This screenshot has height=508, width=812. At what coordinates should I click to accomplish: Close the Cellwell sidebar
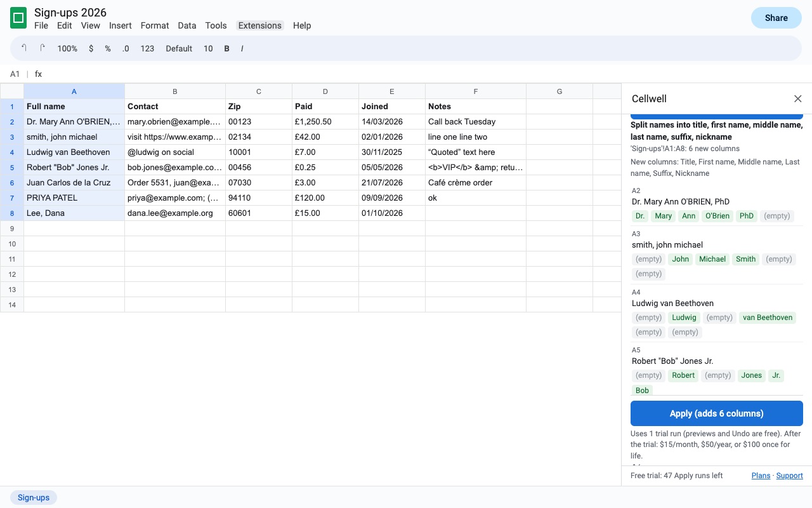pyautogui.click(x=798, y=98)
